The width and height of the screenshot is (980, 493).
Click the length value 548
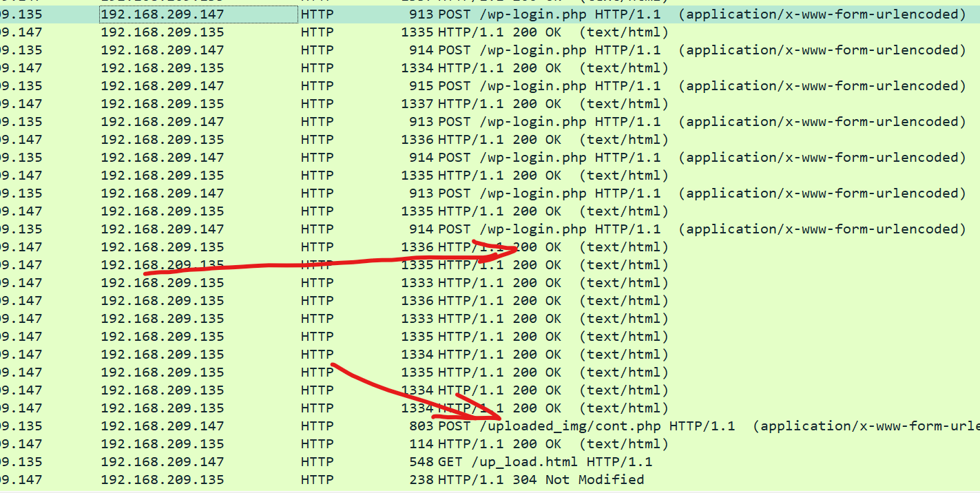click(x=421, y=462)
